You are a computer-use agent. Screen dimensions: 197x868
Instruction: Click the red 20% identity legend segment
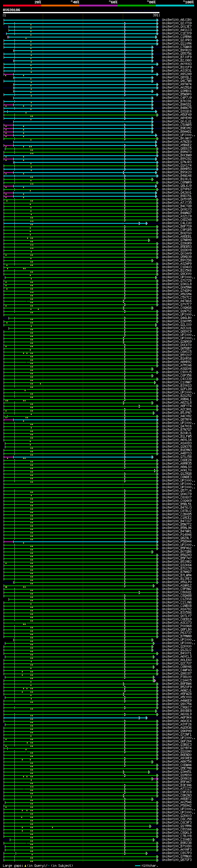[22, 6]
